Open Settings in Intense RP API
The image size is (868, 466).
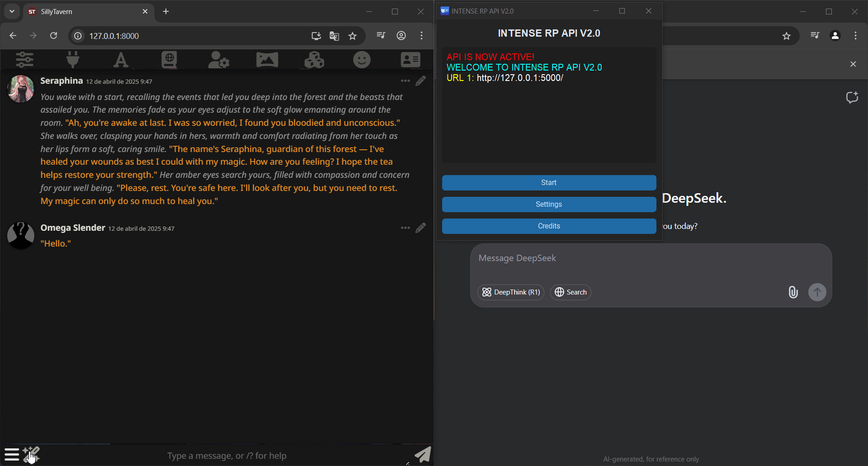[x=549, y=204]
